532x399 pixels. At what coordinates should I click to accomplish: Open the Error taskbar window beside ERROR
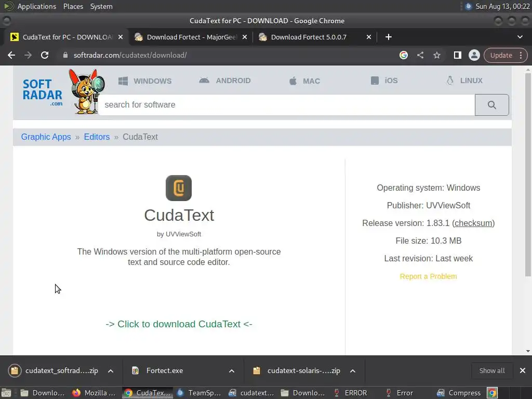coord(401,393)
